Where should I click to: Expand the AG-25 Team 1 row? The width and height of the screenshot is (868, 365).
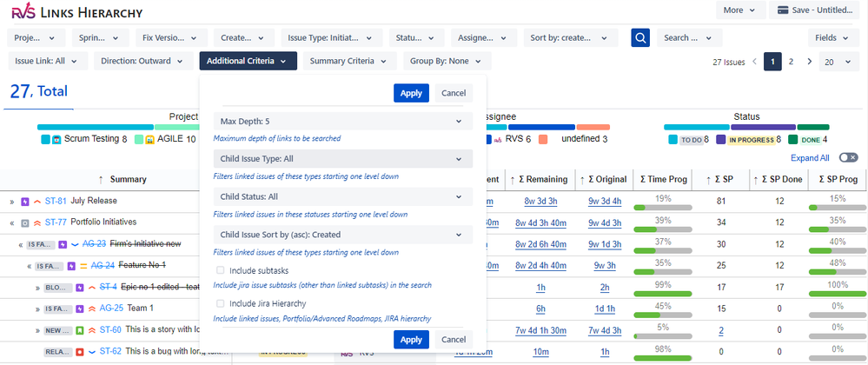point(37,309)
